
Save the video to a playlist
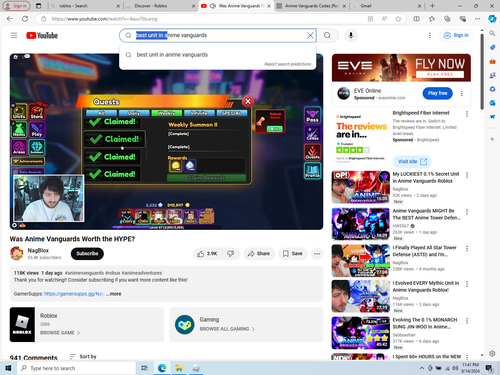(x=292, y=254)
